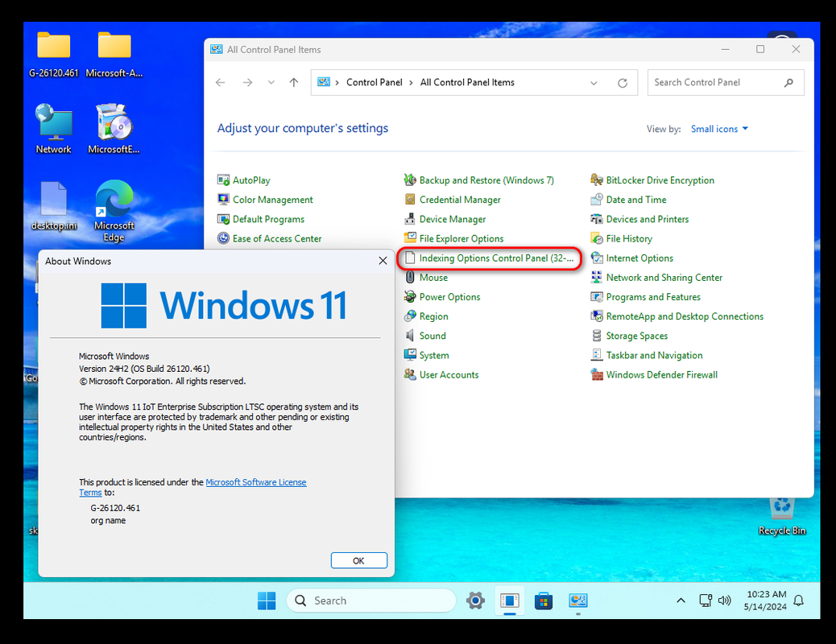Switch to Control Panel taskbar icon

578,601
